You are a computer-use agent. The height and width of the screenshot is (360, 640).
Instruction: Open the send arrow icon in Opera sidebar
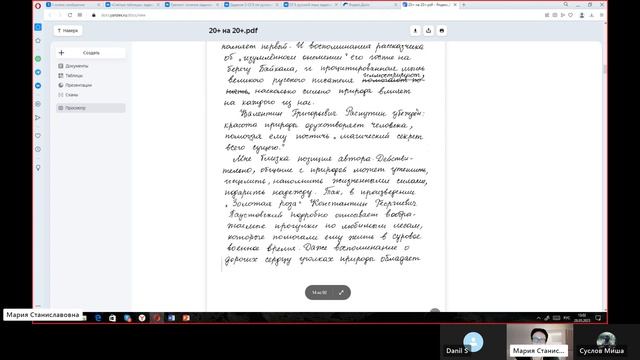[x=38, y=118]
